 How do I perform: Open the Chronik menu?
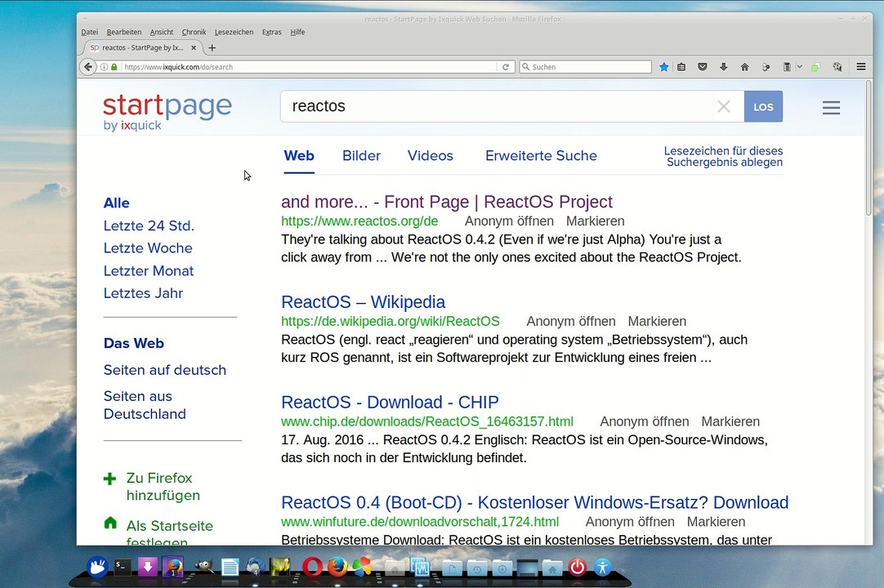pos(194,32)
